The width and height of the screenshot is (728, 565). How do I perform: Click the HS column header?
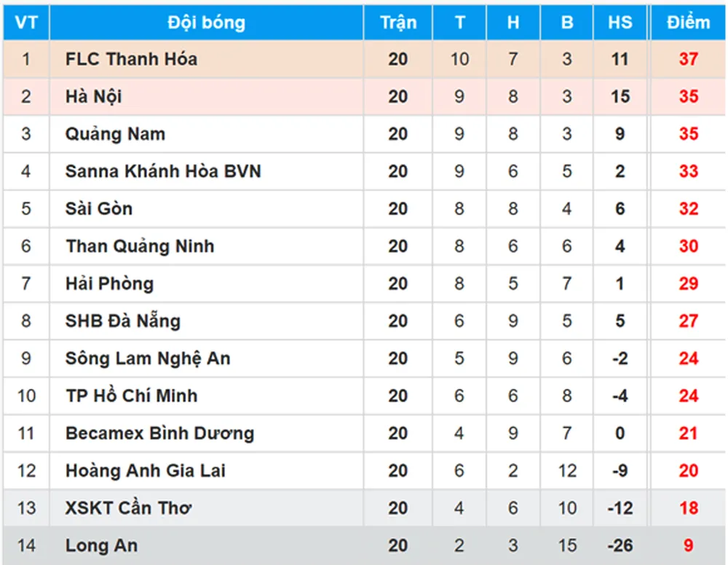pyautogui.click(x=620, y=23)
